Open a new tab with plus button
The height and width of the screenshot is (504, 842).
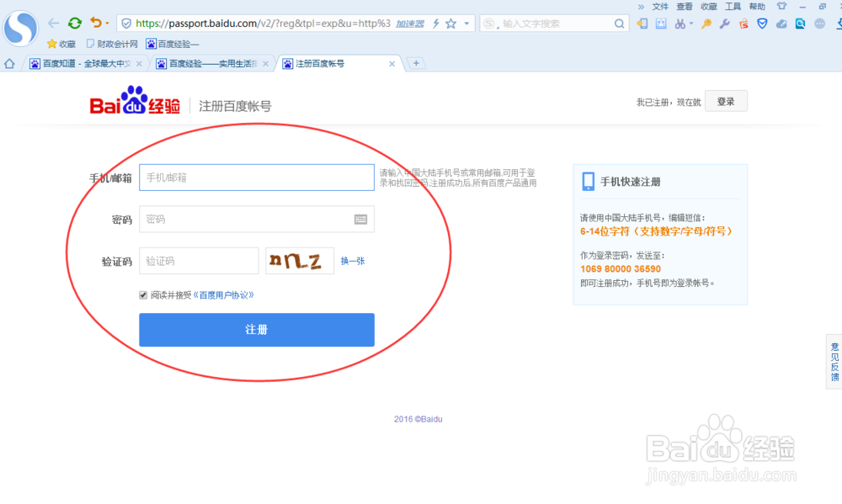tap(416, 63)
